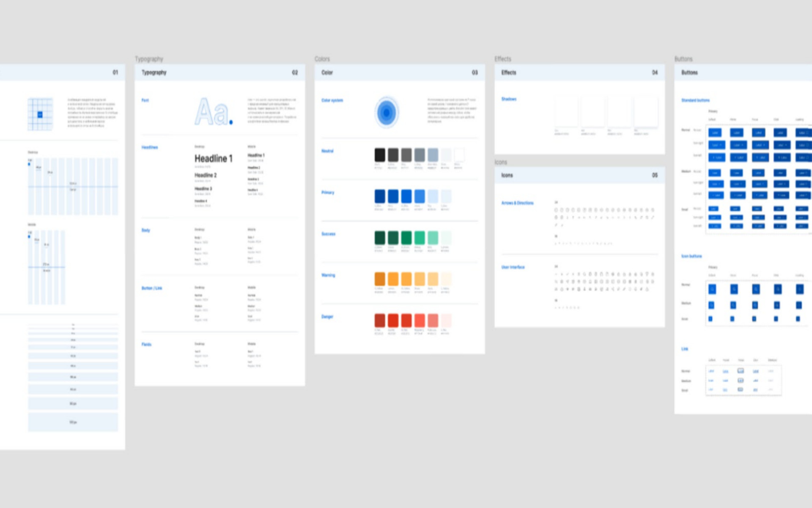The height and width of the screenshot is (508, 812).
Task: Click the Icon buttons section label
Action: [691, 256]
